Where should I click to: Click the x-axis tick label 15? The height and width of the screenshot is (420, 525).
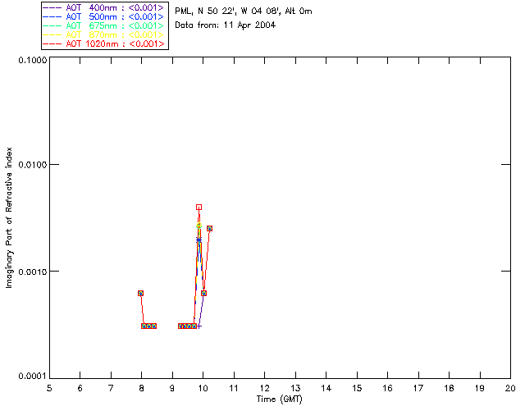[x=357, y=388]
